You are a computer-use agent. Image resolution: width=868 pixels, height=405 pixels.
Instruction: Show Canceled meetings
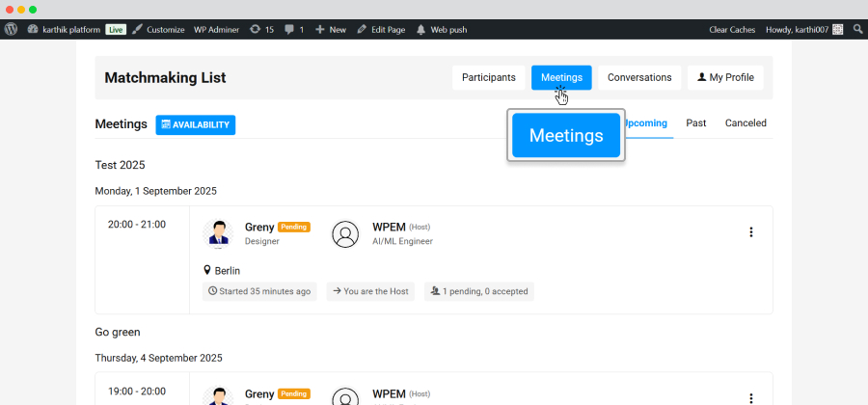(746, 122)
